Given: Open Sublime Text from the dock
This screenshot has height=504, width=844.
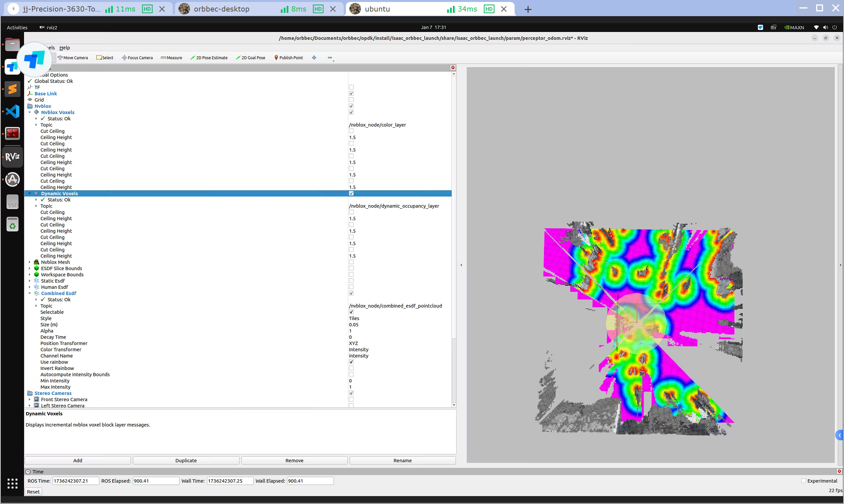Looking at the screenshot, I should 13,89.
